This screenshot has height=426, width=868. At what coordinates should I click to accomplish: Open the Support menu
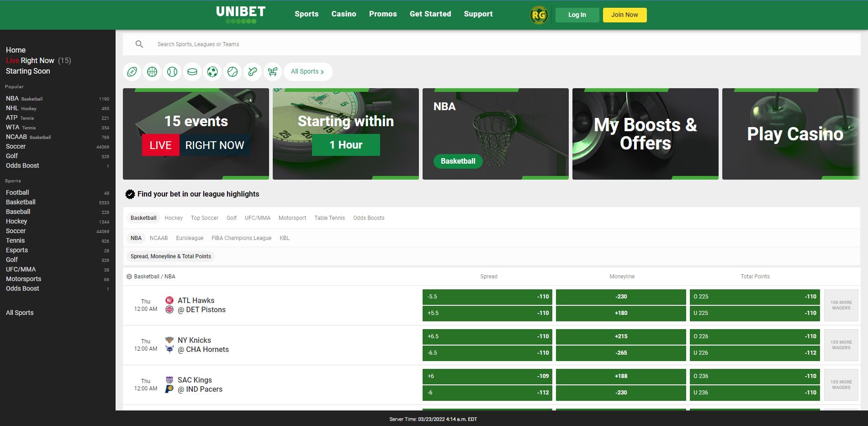tap(478, 14)
